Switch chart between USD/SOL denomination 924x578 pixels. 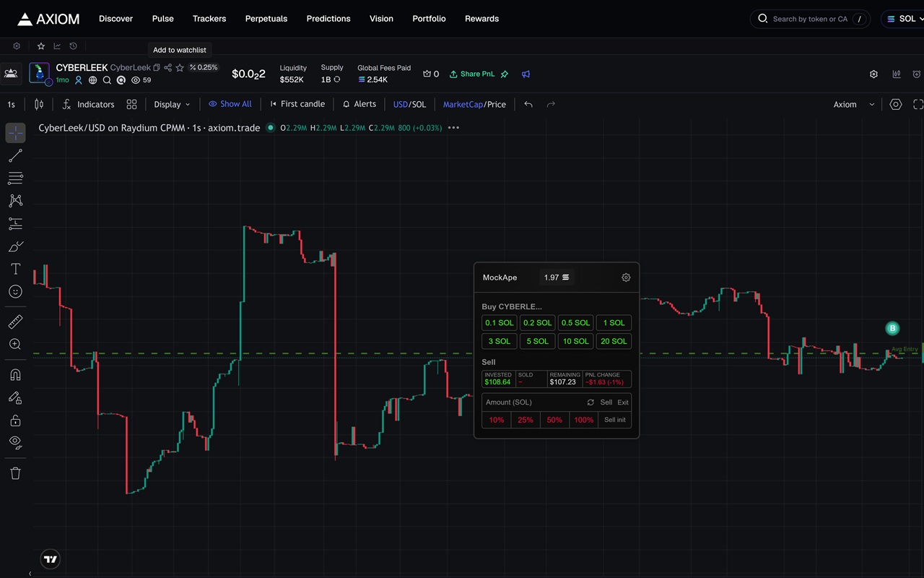point(409,104)
